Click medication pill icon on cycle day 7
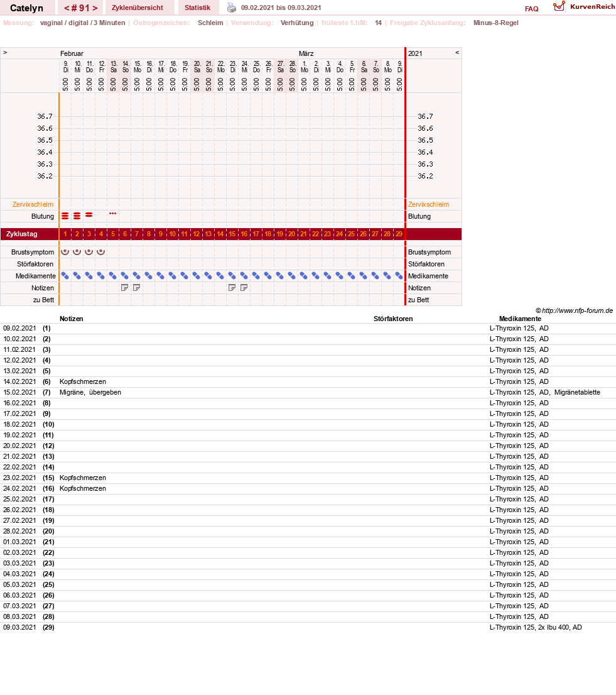The height and width of the screenshot is (695, 616). tap(137, 276)
